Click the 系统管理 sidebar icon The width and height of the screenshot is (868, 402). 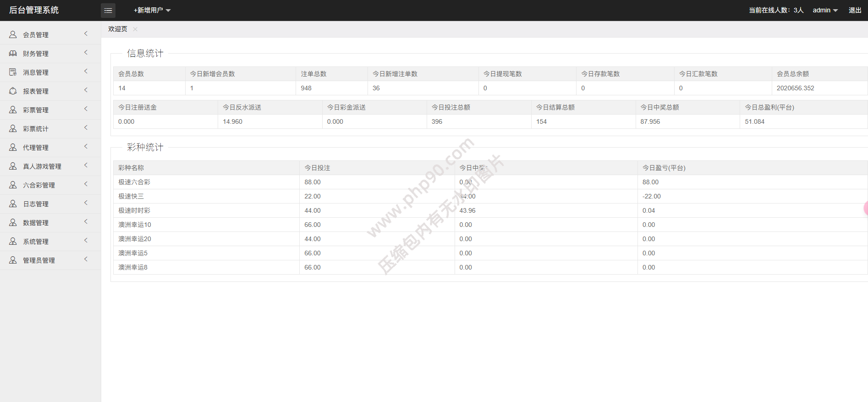(x=13, y=241)
